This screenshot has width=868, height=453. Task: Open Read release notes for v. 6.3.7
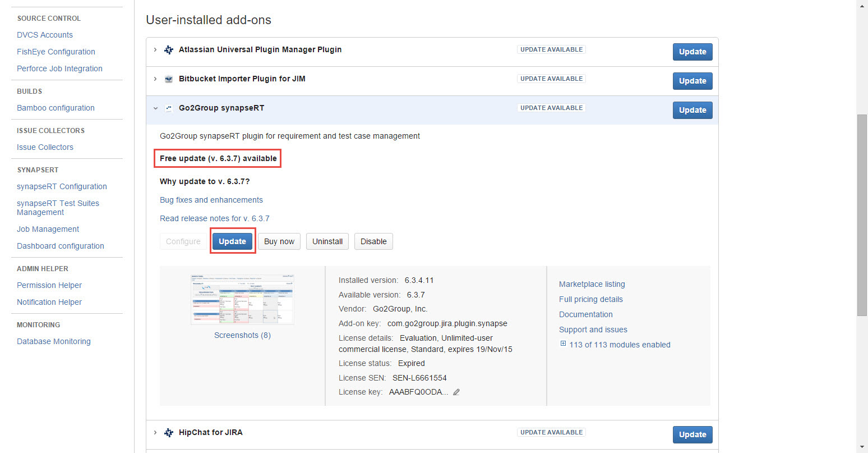click(x=215, y=218)
